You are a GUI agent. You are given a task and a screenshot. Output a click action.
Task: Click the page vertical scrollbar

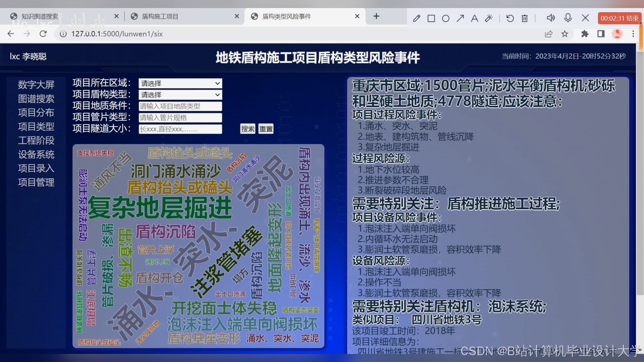pyautogui.click(x=640, y=168)
